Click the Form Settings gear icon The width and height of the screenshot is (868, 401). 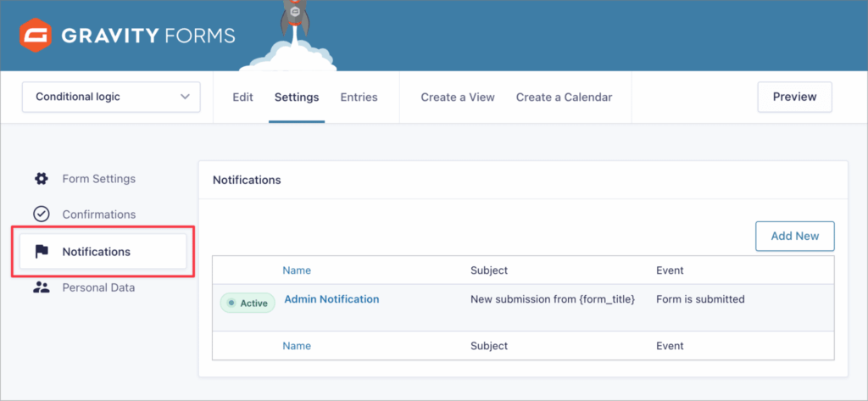coord(41,179)
